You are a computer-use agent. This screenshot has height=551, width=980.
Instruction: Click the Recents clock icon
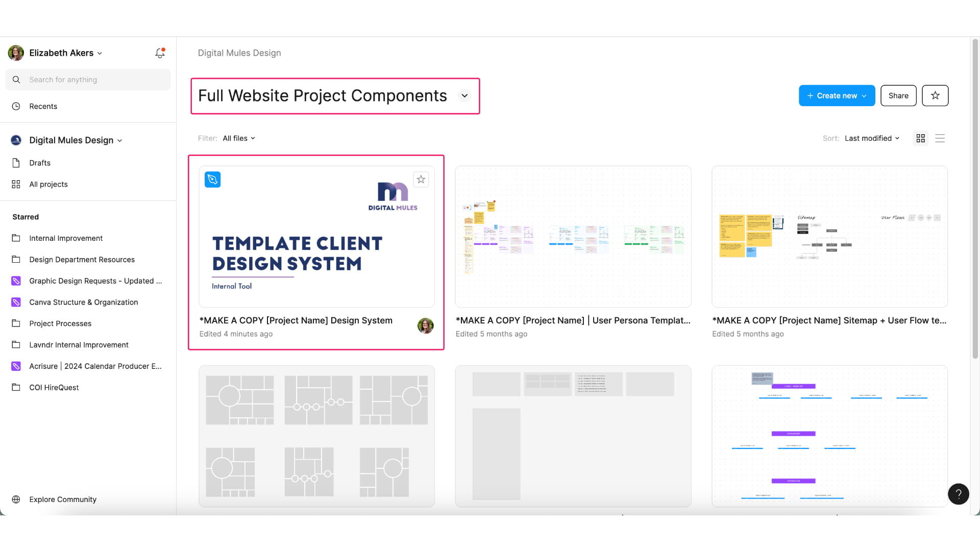click(x=16, y=106)
